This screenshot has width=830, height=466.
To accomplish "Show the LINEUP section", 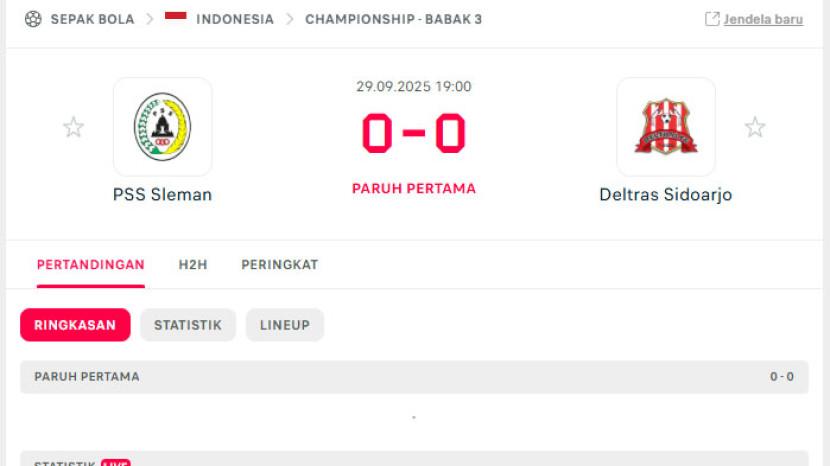I will coord(285,325).
